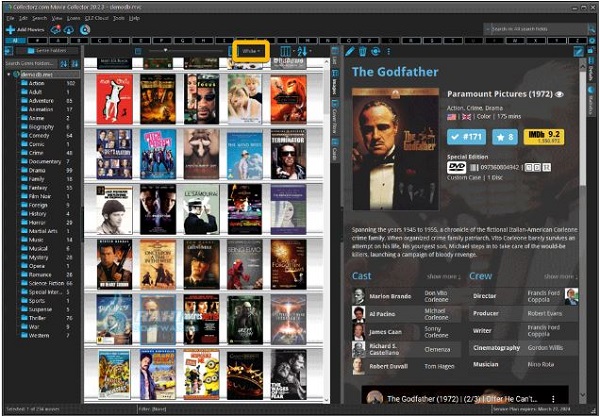Collapse the demo database tree node
This screenshot has height=416, width=600.
(x=9, y=74)
